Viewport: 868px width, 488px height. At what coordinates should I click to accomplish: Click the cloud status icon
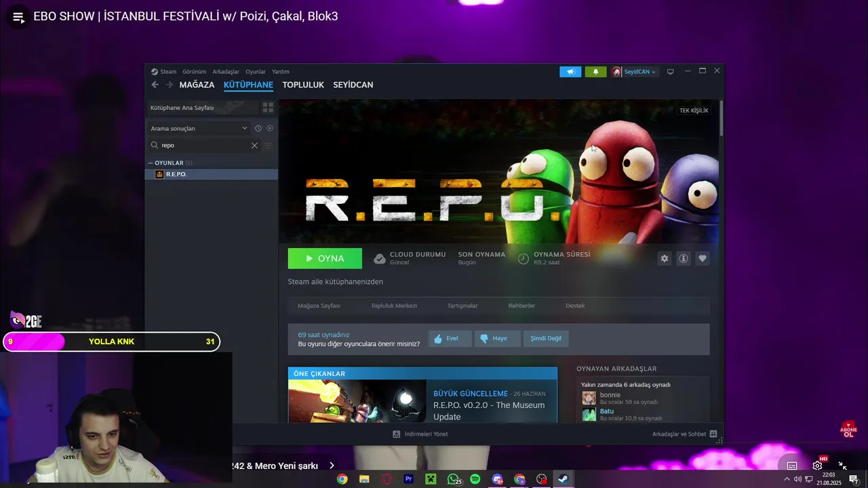click(x=380, y=258)
